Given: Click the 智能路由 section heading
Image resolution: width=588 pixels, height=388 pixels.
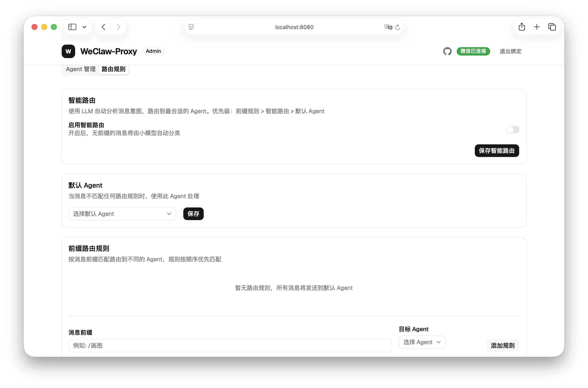Looking at the screenshot, I should [x=82, y=100].
